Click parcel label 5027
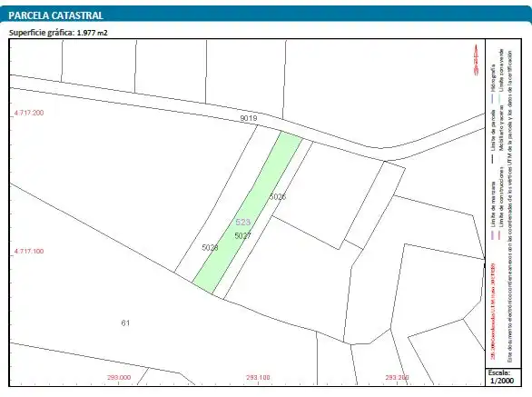The image size is (532, 397). [242, 235]
